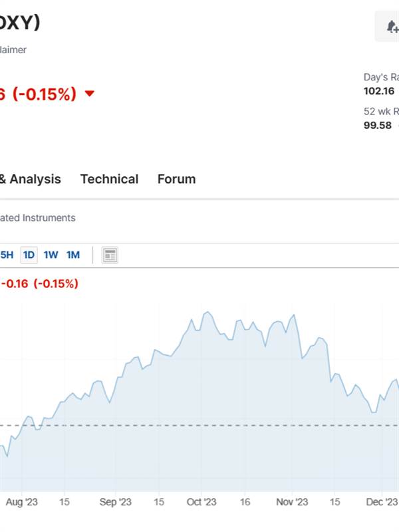Click the create alert bell icon
The image size is (399, 532).
coord(392,27)
